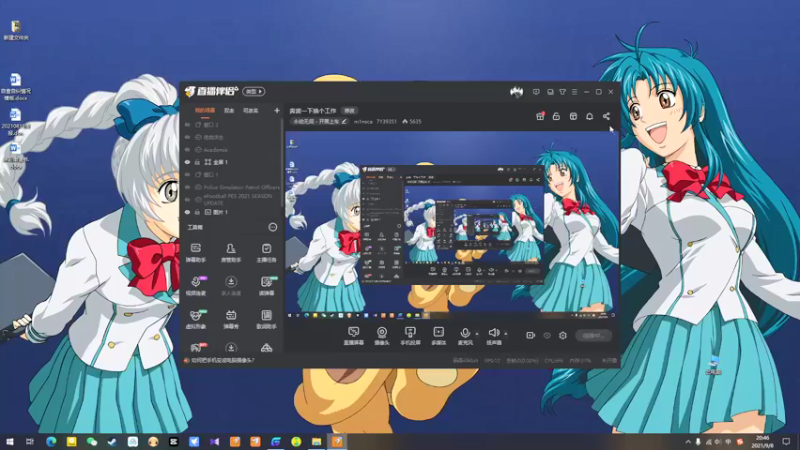
Task: Open the mode switch pill beside logo
Action: (x=254, y=91)
